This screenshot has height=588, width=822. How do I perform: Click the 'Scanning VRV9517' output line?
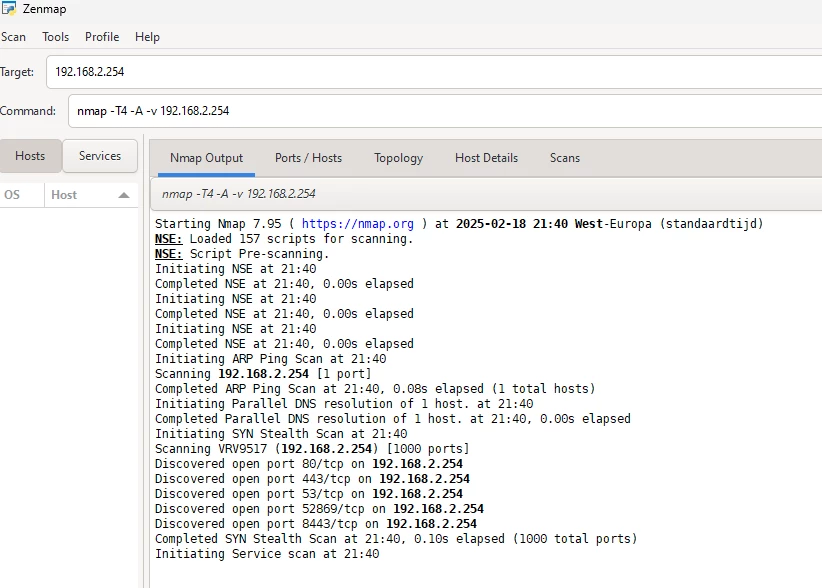pos(312,449)
